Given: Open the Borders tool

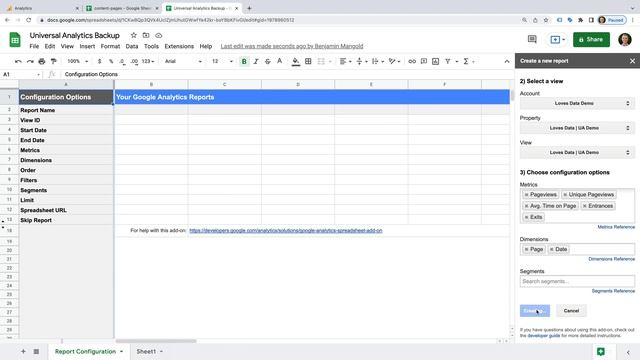Looking at the screenshot, I should pos(308,61).
